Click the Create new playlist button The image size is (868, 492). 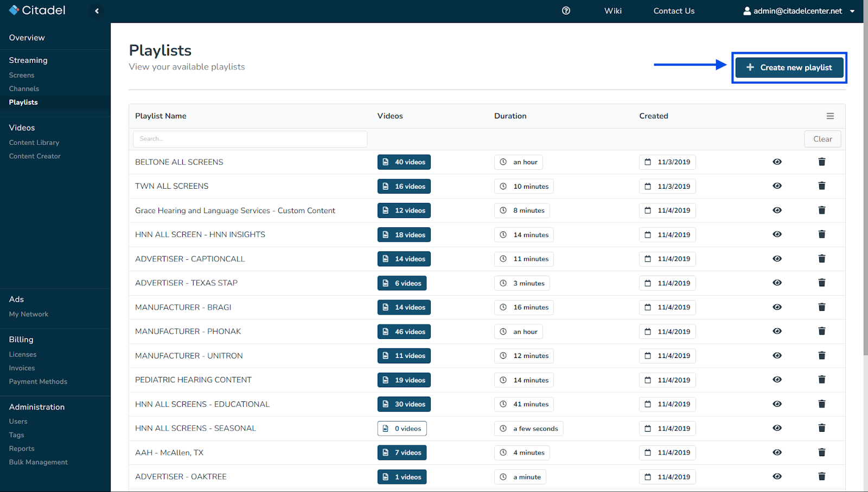[x=789, y=67]
